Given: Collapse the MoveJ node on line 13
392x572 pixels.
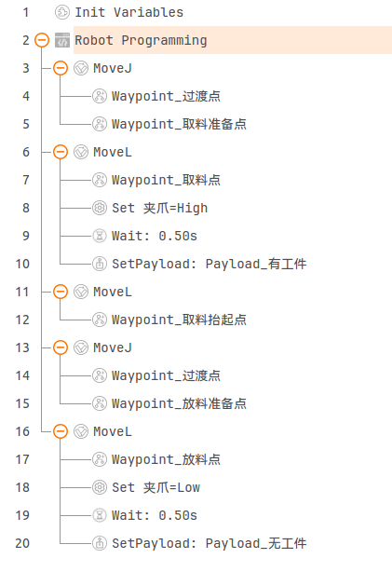Looking at the screenshot, I should click(61, 347).
